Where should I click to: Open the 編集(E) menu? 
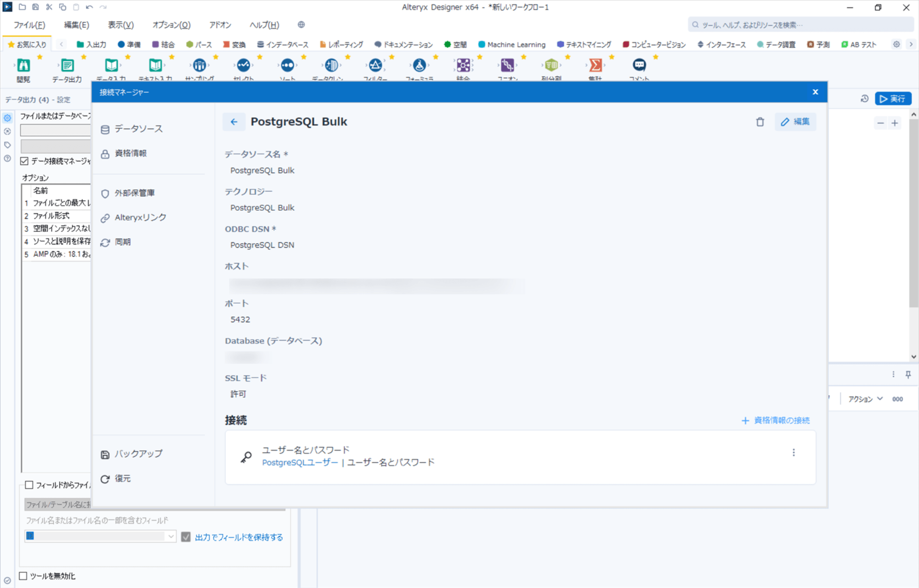[x=76, y=25]
